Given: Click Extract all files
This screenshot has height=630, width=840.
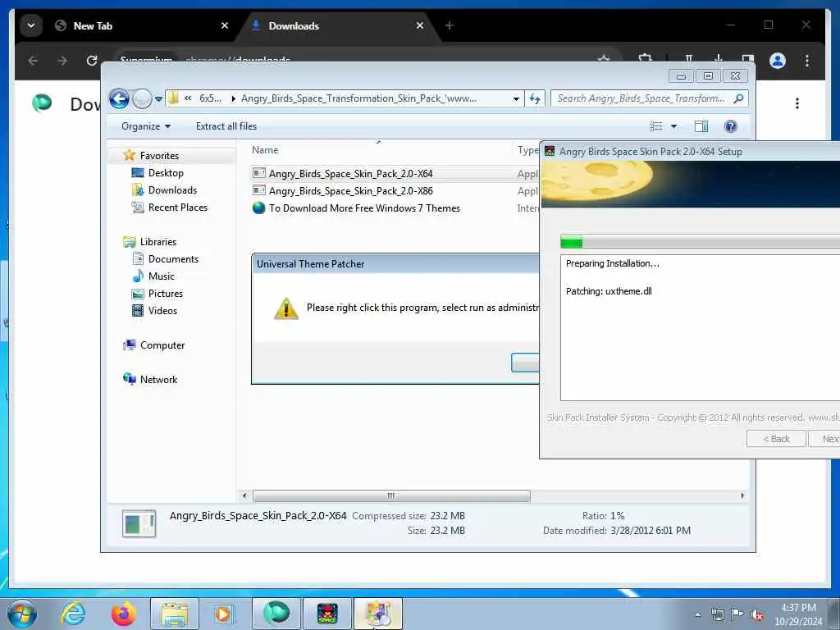Looking at the screenshot, I should [x=226, y=126].
